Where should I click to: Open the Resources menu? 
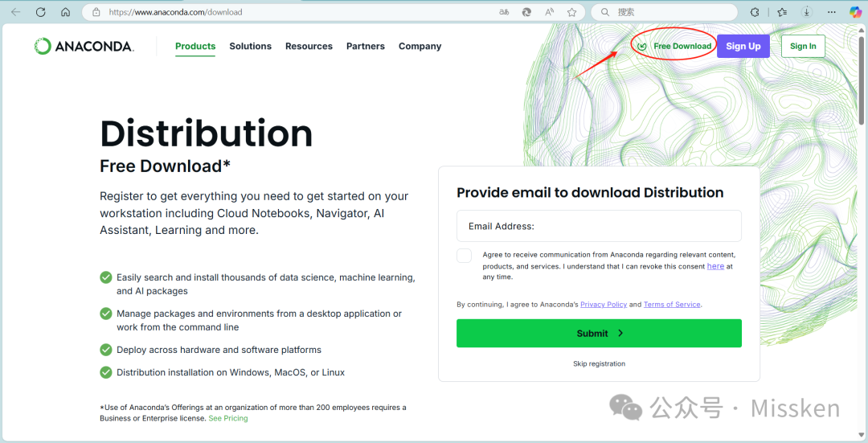(309, 46)
